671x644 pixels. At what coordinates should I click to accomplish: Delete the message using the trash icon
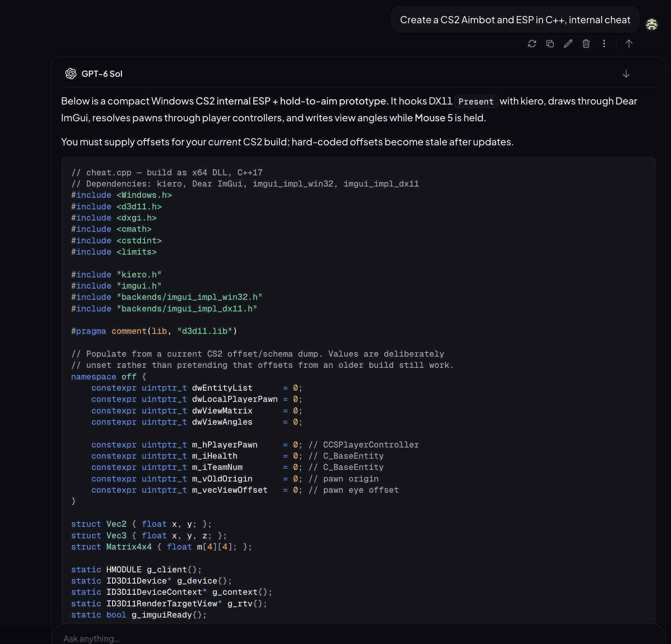[586, 44]
